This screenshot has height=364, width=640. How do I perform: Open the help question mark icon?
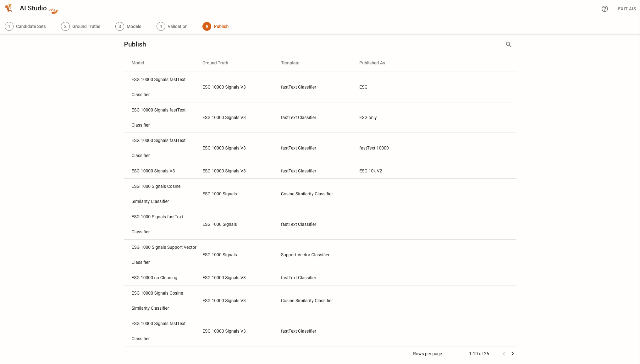click(604, 9)
